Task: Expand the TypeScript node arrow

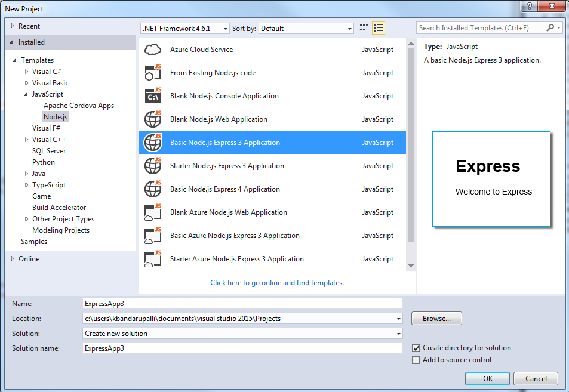Action: (x=26, y=185)
